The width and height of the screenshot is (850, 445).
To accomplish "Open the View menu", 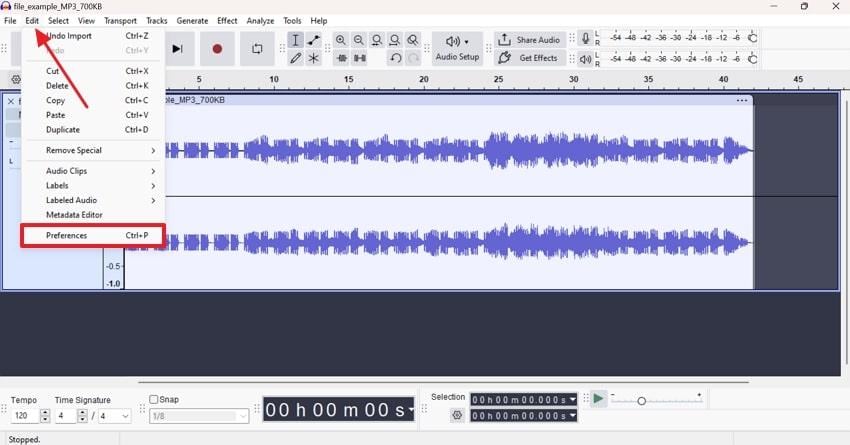I will pos(86,21).
